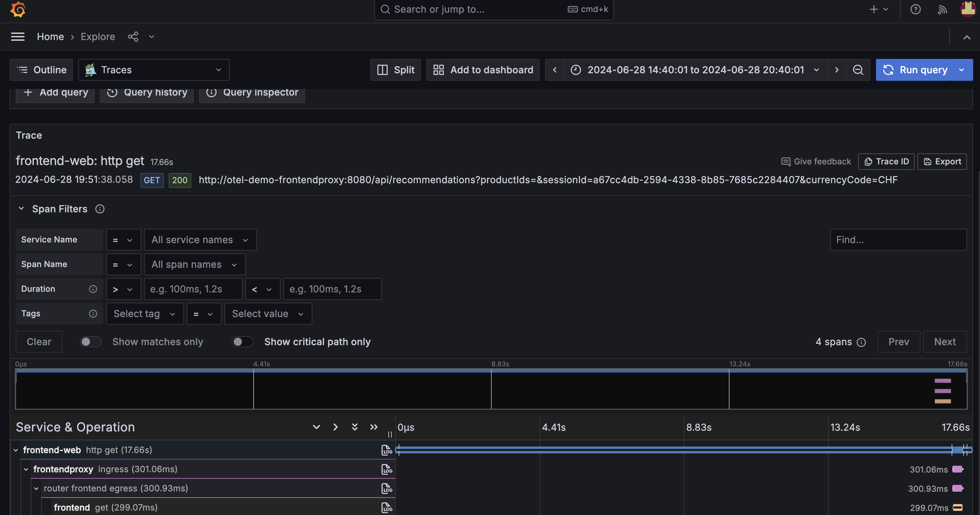Screen dimensions: 980x515
Task: Collapse the Span Filters section
Action: [x=21, y=209]
